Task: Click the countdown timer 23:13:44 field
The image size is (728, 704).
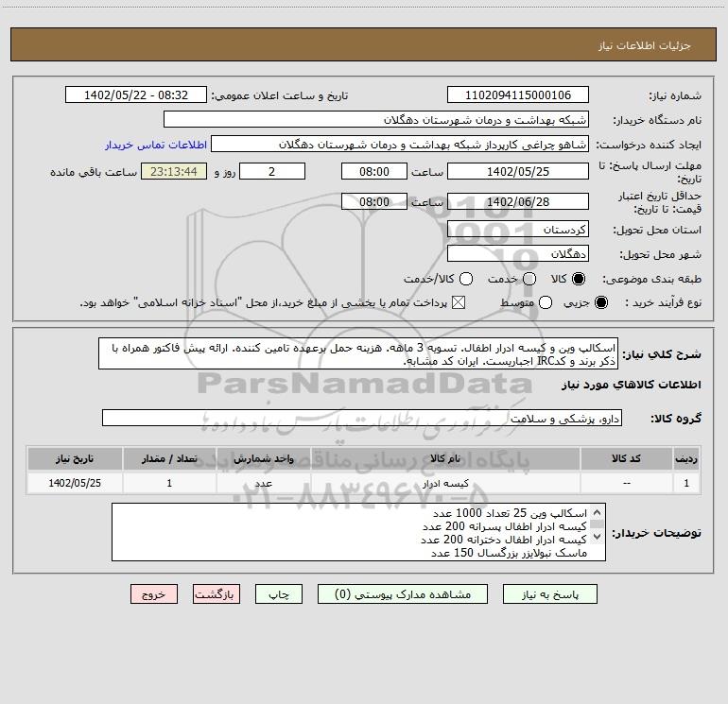Action: pyautogui.click(x=174, y=171)
